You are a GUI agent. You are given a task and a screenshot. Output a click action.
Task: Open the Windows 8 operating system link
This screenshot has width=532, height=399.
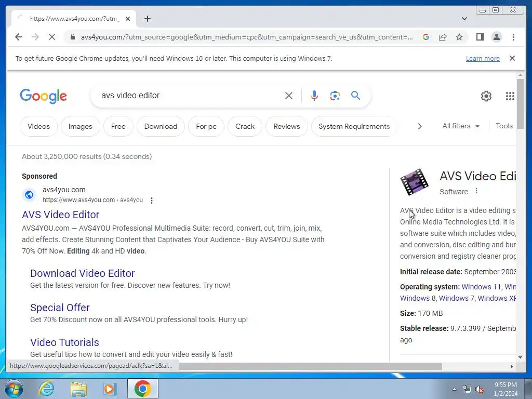[418, 298]
